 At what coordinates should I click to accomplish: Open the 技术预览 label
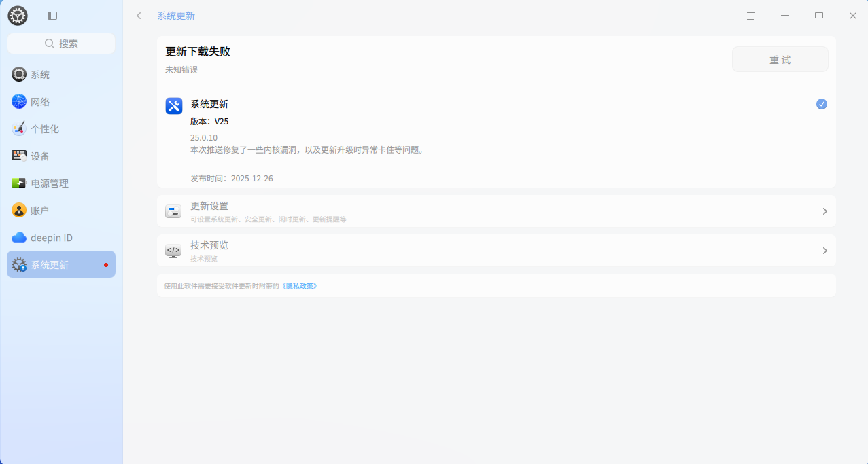[x=209, y=245]
